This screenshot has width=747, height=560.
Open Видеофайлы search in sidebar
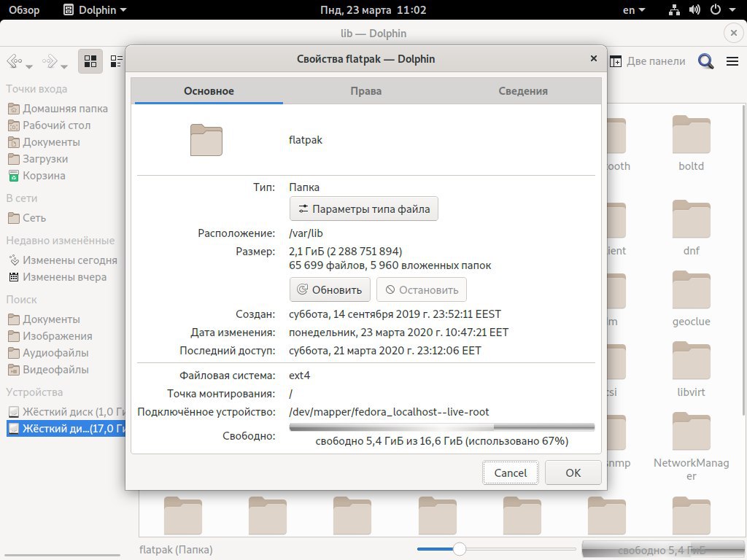pos(48,369)
